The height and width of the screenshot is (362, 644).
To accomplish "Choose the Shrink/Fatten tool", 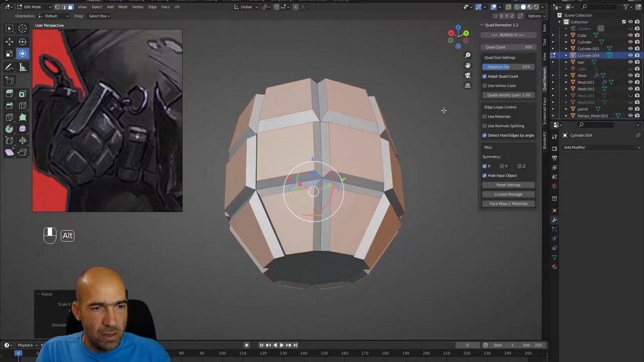I will click(23, 141).
